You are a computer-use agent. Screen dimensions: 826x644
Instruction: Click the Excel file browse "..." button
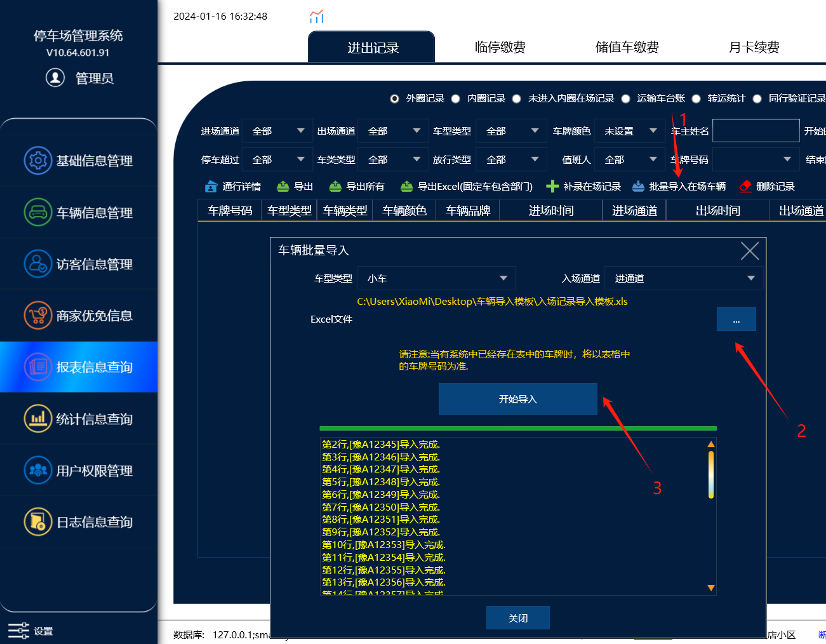pos(736,319)
